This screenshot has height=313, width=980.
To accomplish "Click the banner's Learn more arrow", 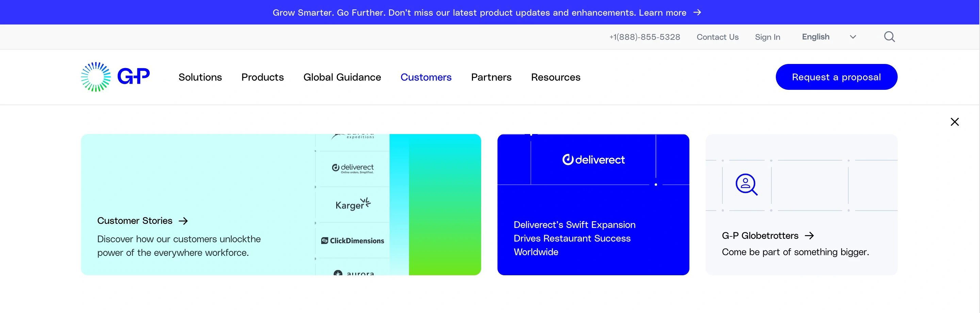I will click(x=697, y=13).
